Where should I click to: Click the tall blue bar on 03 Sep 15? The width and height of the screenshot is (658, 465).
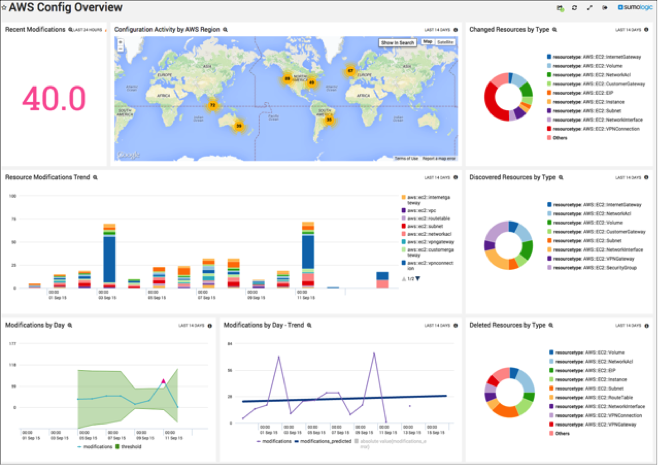coord(110,259)
